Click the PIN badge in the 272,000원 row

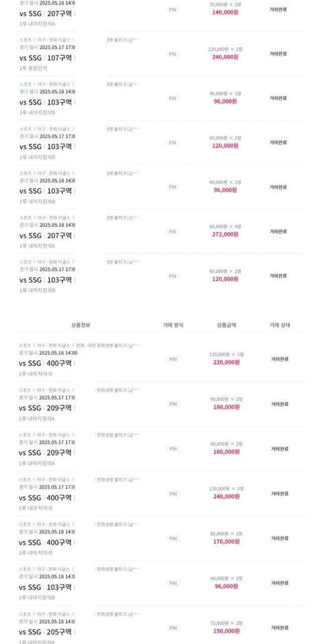click(x=173, y=231)
